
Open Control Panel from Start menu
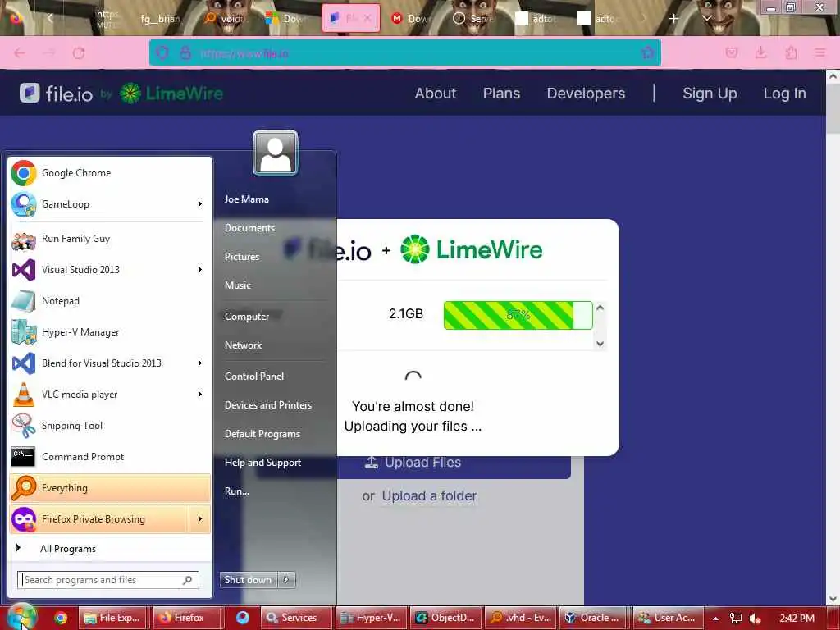point(254,377)
